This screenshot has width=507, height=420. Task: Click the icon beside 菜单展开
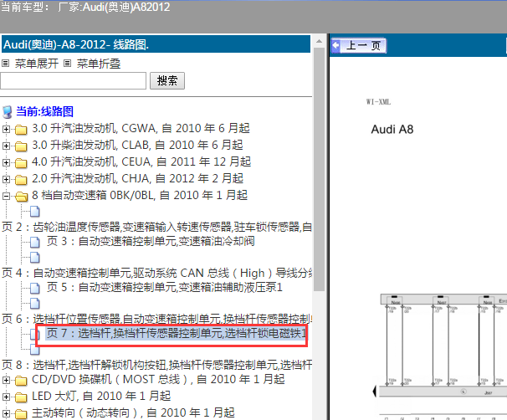(x=5, y=64)
